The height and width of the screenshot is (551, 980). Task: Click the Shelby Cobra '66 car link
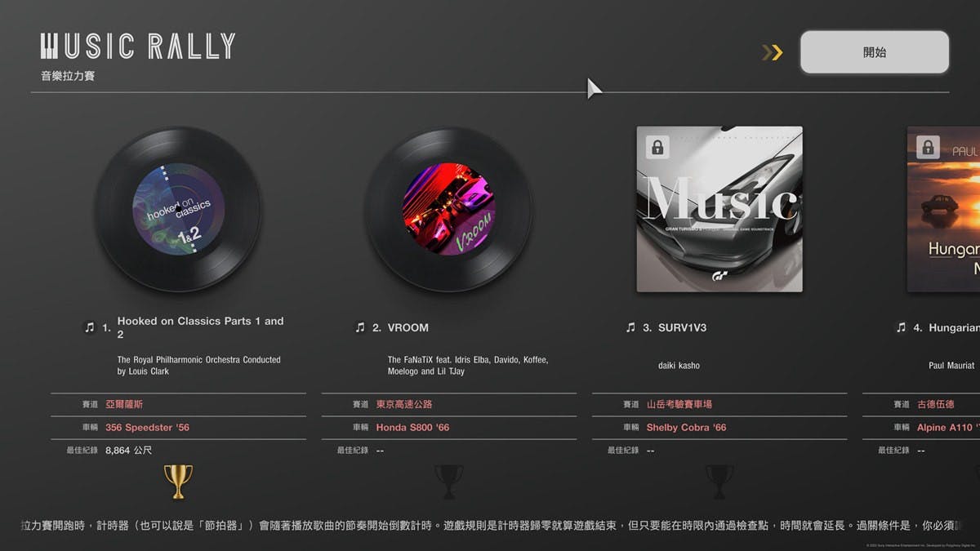[686, 427]
